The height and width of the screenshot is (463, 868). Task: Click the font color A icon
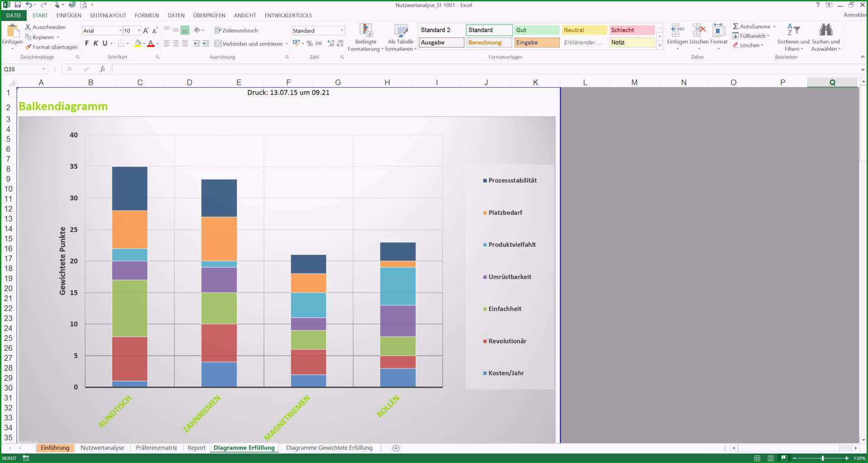(x=151, y=43)
